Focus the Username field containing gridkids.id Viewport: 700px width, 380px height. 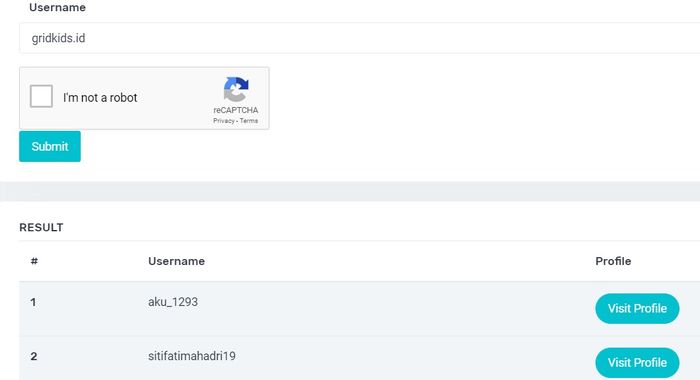click(359, 38)
